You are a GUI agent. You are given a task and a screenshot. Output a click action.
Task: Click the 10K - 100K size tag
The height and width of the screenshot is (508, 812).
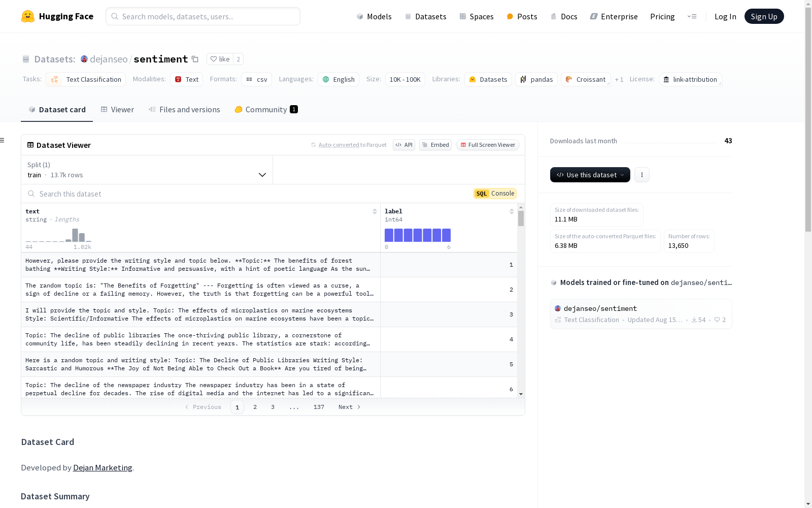coord(405,79)
